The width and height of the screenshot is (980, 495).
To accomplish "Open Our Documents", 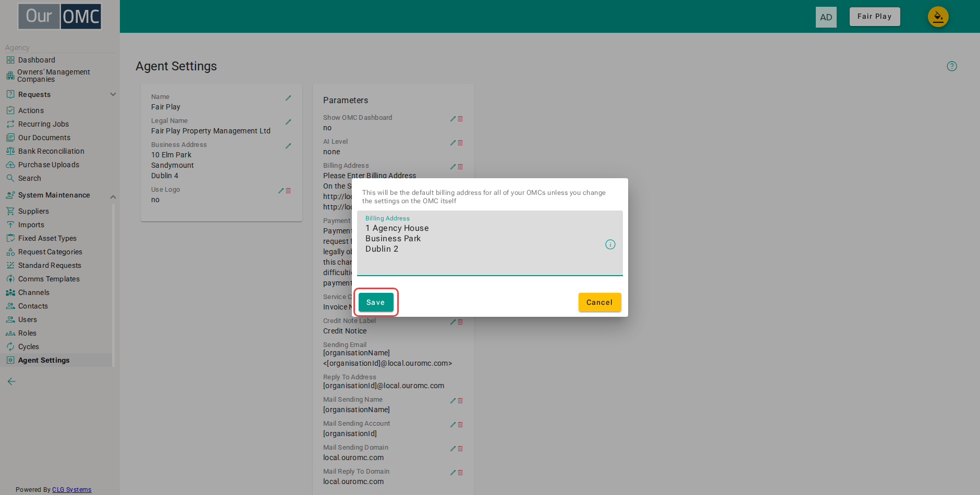I will (x=44, y=138).
